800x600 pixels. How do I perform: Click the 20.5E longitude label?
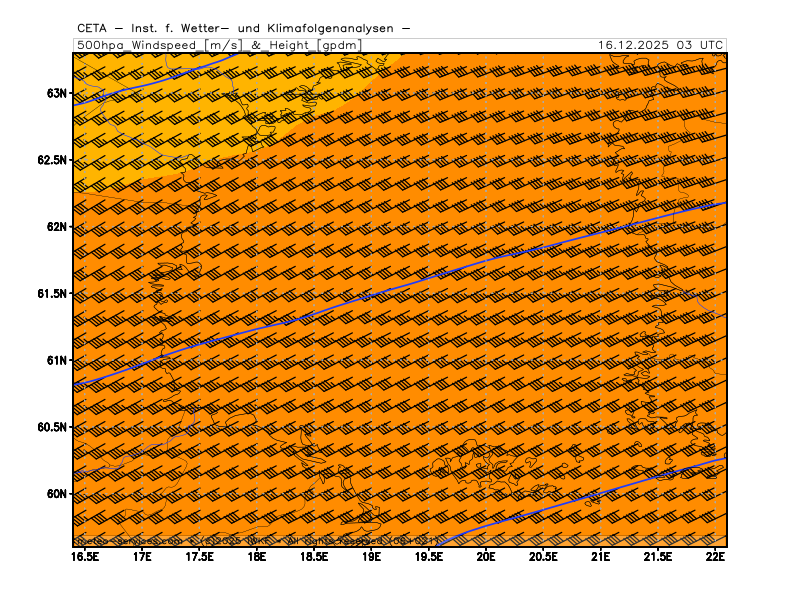coord(544,556)
